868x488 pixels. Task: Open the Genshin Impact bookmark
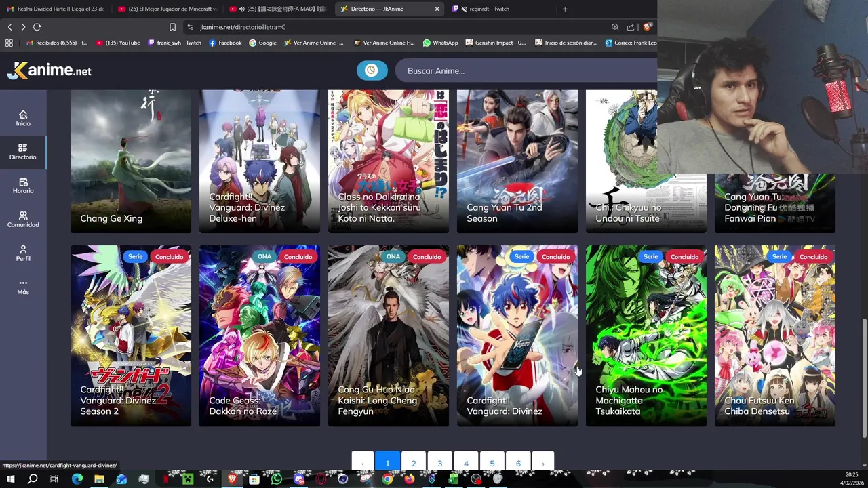495,43
